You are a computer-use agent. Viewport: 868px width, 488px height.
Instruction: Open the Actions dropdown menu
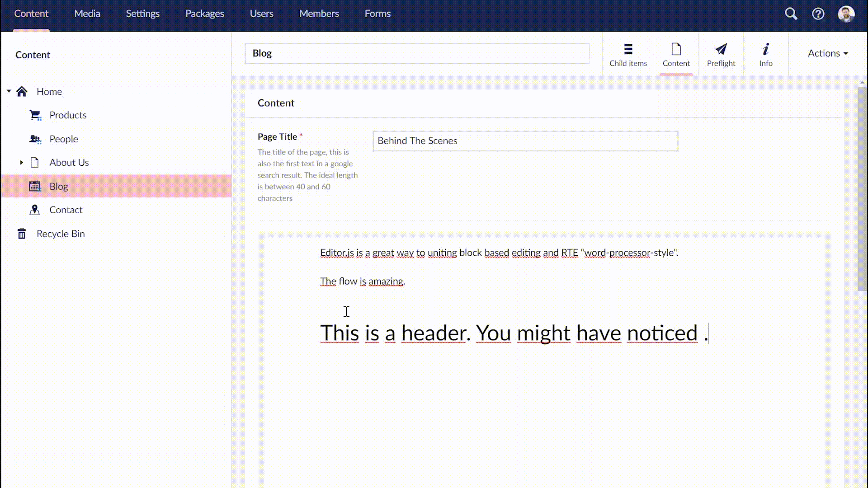827,53
